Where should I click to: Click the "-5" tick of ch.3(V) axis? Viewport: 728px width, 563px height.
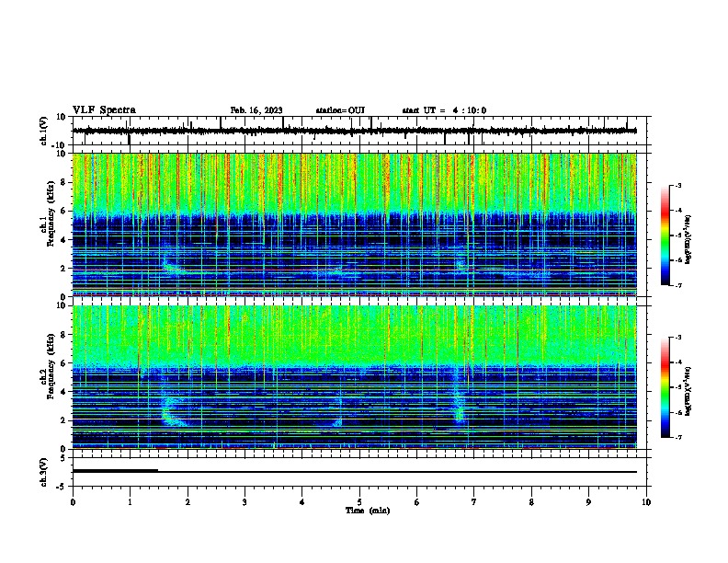coord(63,487)
